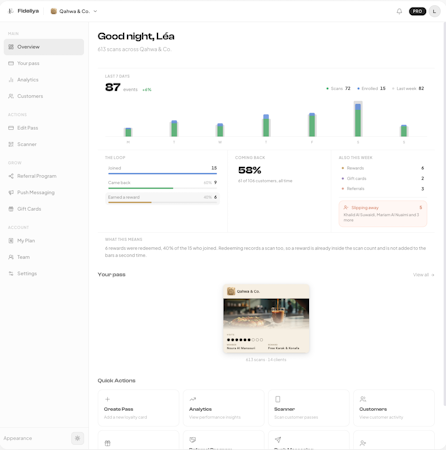Click the View all link
The image size is (446, 450).
(423, 275)
